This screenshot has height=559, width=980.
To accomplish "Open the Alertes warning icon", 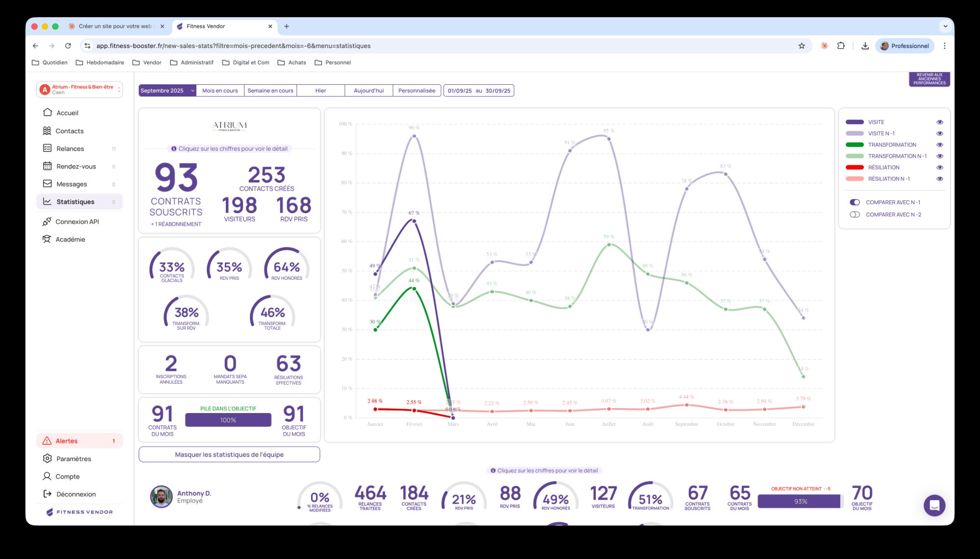I will click(48, 440).
